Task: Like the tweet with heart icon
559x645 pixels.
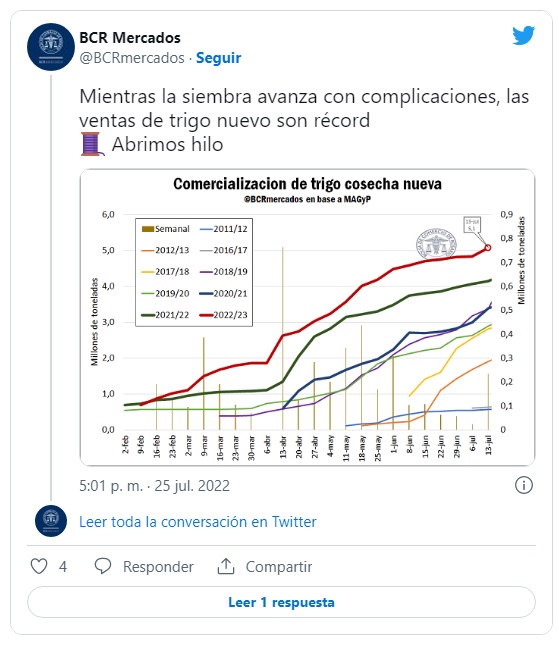Action: (x=39, y=566)
